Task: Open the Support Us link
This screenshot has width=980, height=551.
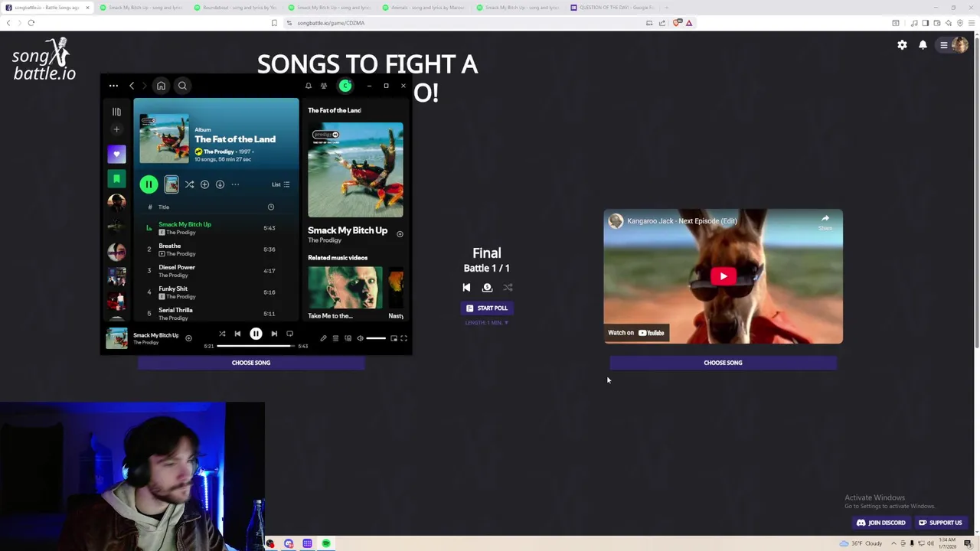Action: (940, 523)
